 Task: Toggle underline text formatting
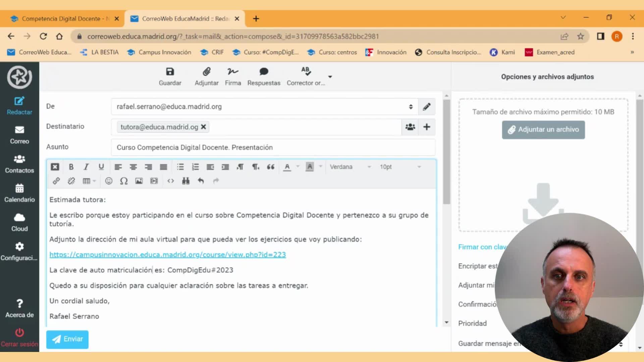(101, 167)
